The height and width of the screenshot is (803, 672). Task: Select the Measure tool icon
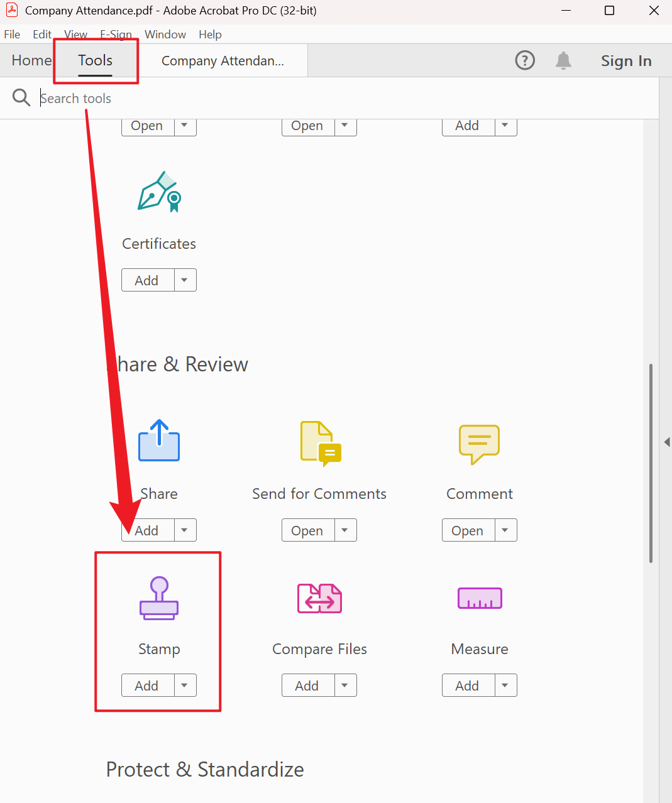pos(480,598)
